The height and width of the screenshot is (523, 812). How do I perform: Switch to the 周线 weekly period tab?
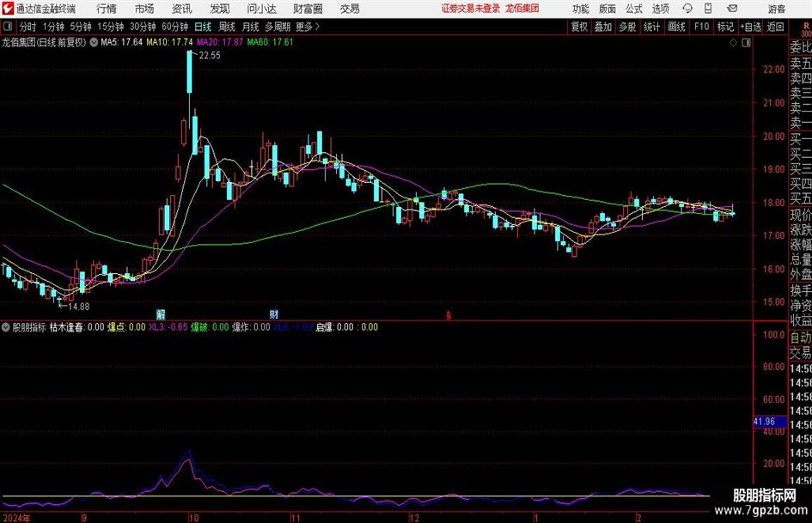tap(226, 27)
